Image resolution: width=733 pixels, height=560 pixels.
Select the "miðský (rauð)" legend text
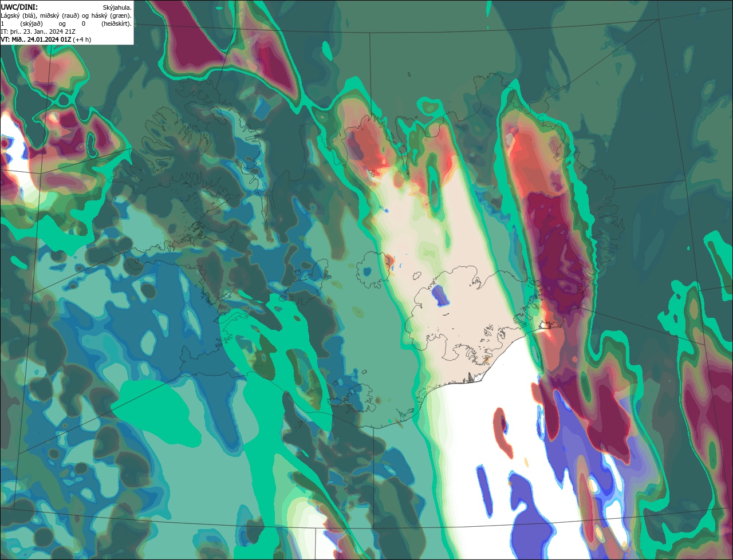(59, 16)
